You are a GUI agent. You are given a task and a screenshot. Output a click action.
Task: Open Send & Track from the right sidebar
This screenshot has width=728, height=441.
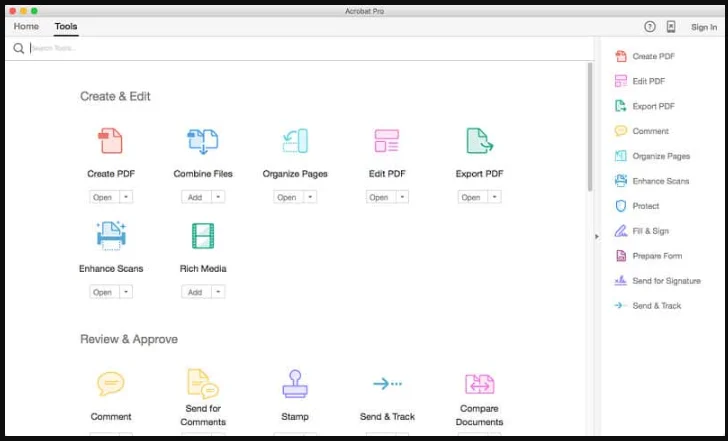648,306
